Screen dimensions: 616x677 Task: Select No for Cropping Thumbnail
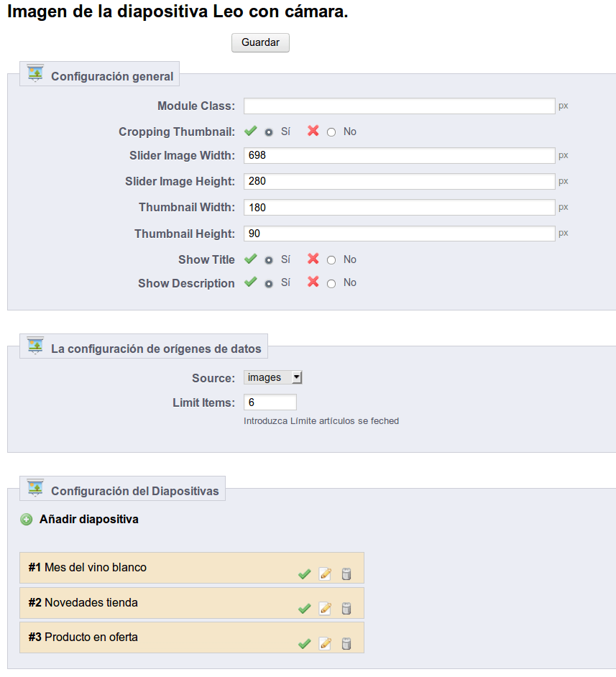[x=331, y=132]
